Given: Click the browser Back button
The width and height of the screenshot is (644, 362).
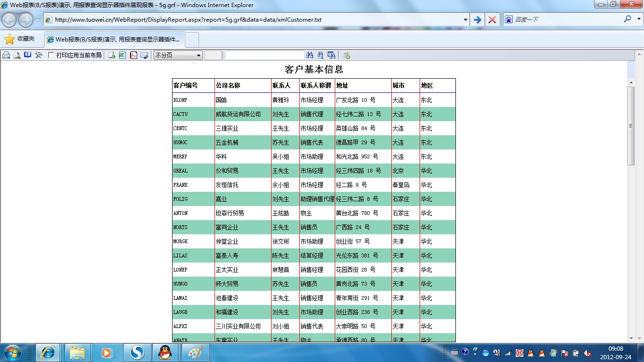Looking at the screenshot, I should pos(9,20).
